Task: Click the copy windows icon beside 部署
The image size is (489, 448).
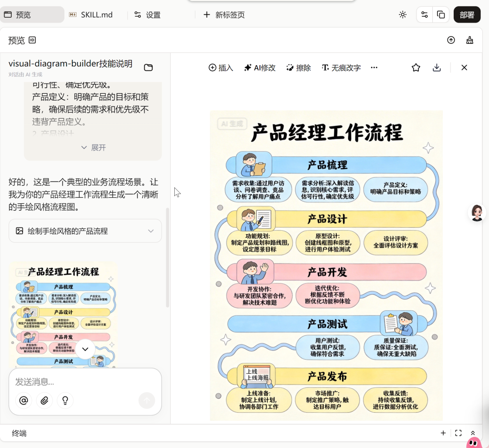Action: click(x=441, y=14)
